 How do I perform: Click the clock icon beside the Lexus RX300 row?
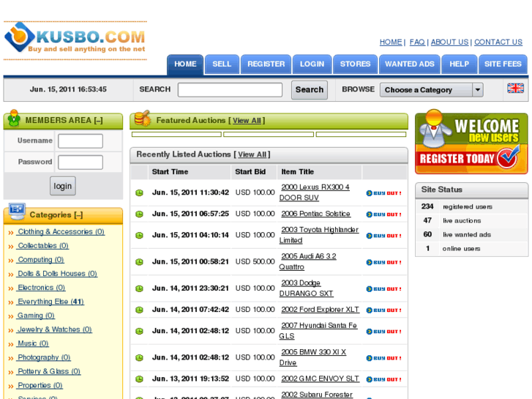[139, 193]
